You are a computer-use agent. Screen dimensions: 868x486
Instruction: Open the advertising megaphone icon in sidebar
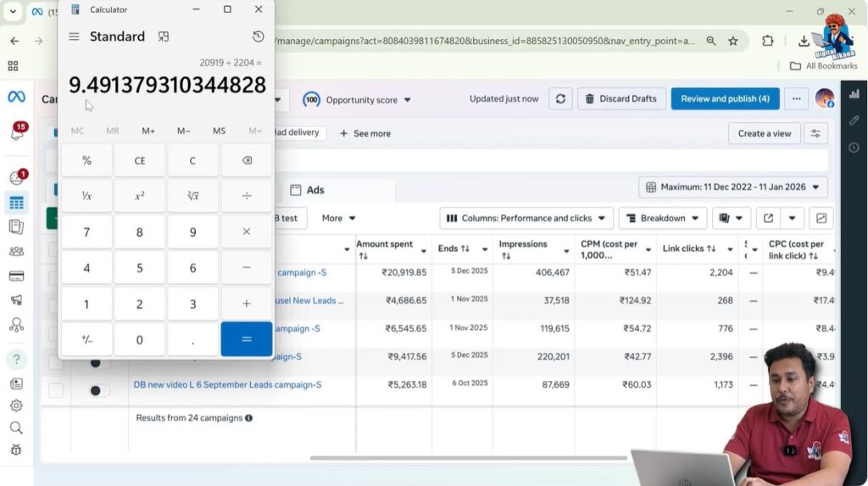17,299
